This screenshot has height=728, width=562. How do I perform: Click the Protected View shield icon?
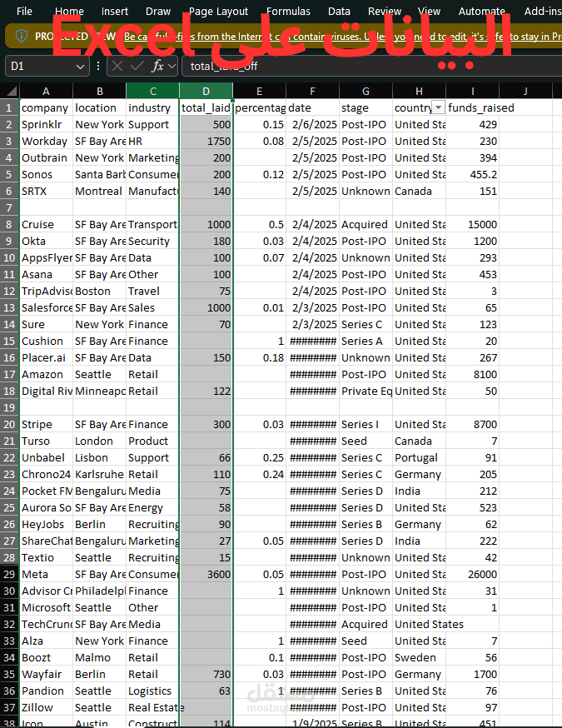pos(22,36)
